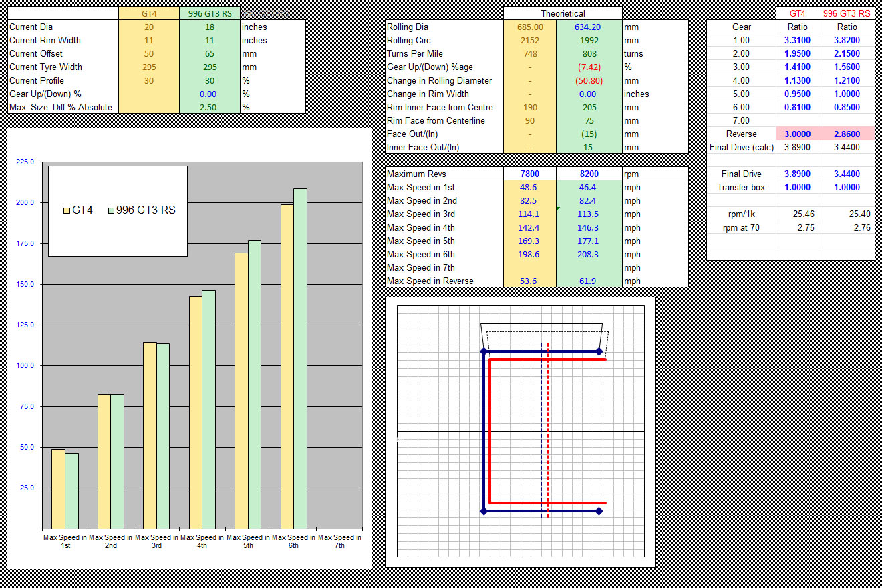Image resolution: width=882 pixels, height=588 pixels.
Task: Click 996 GT3 RS Maximum Revs value
Action: click(588, 174)
